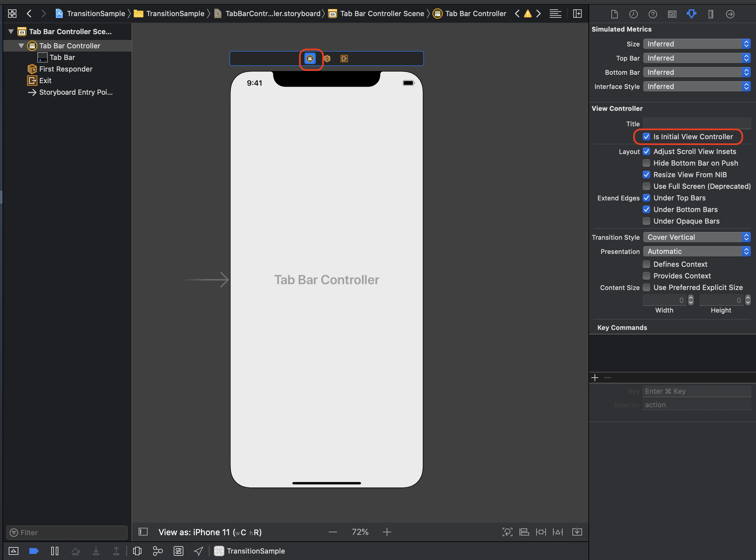Toggle the document outline panel

143,532
